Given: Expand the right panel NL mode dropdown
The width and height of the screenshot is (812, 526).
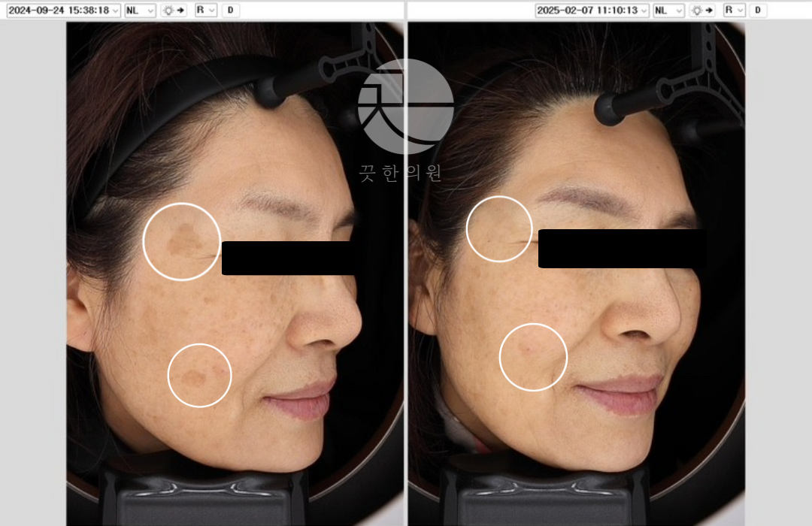Looking at the screenshot, I should tap(668, 11).
